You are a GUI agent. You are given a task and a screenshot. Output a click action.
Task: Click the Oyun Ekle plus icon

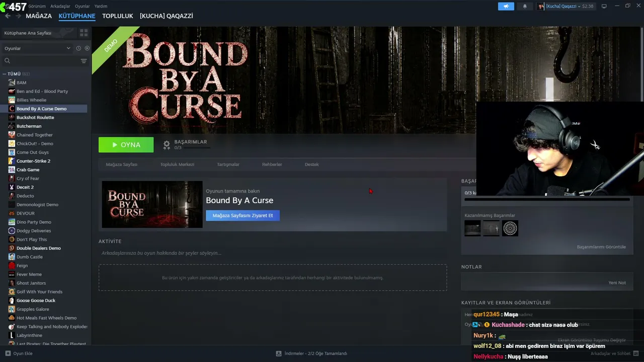(8, 353)
